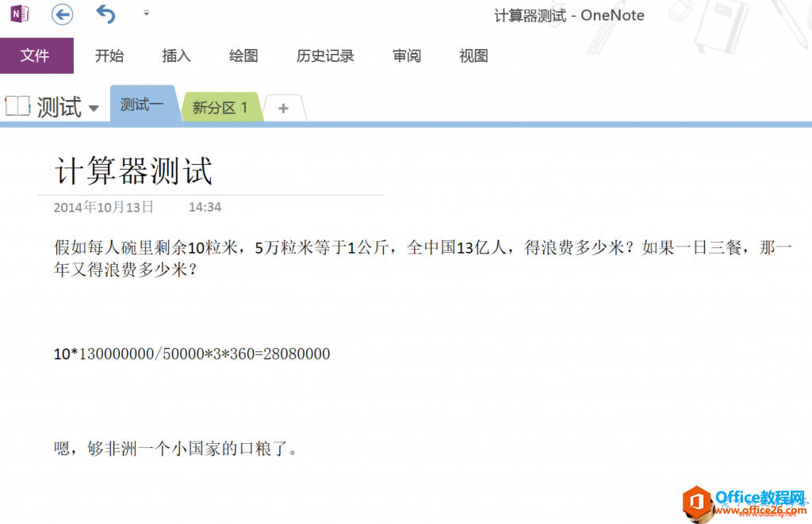Go back with the Back arrow button
This screenshot has height=524, width=812.
(62, 14)
